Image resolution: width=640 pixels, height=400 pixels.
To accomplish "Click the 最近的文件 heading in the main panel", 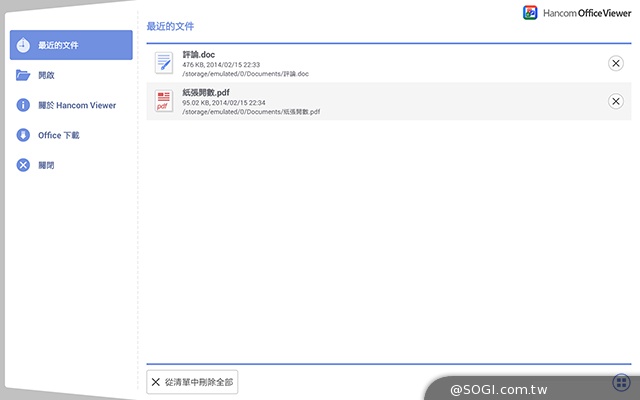I will pos(170,27).
